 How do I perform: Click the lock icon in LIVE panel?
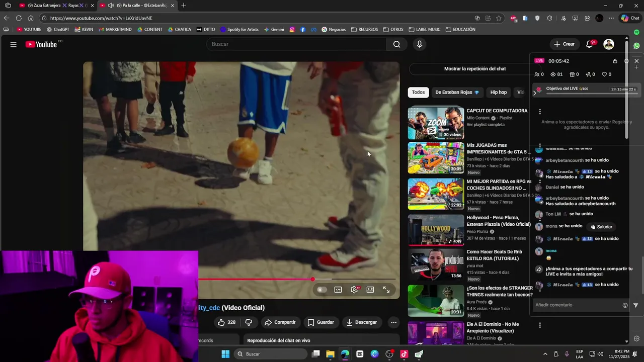tap(615, 61)
